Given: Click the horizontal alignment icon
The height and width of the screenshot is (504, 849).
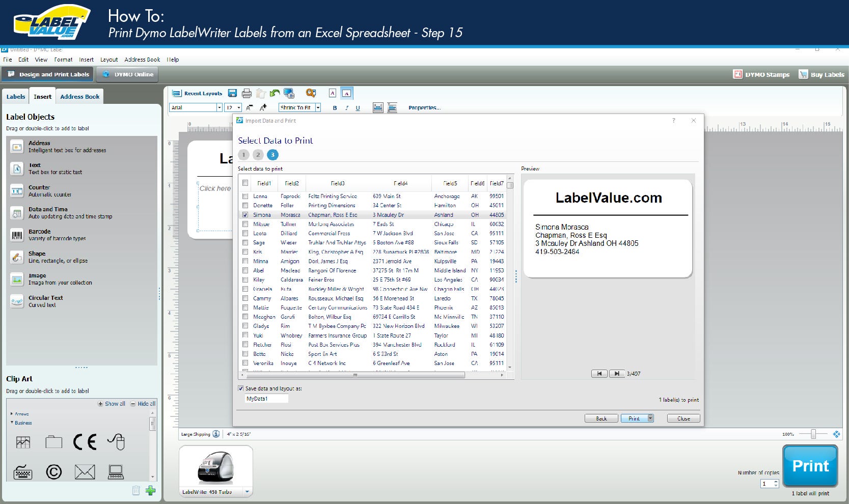Looking at the screenshot, I should pos(378,107).
